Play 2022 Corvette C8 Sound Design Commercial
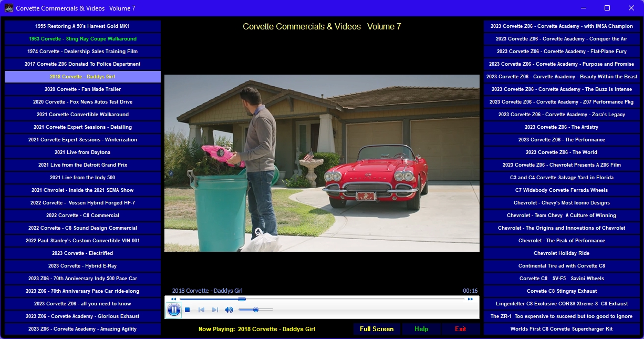The width and height of the screenshot is (644, 339). pos(82,228)
